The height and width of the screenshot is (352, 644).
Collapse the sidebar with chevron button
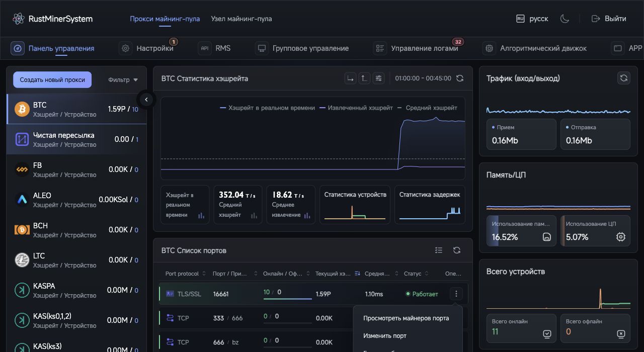pos(146,100)
